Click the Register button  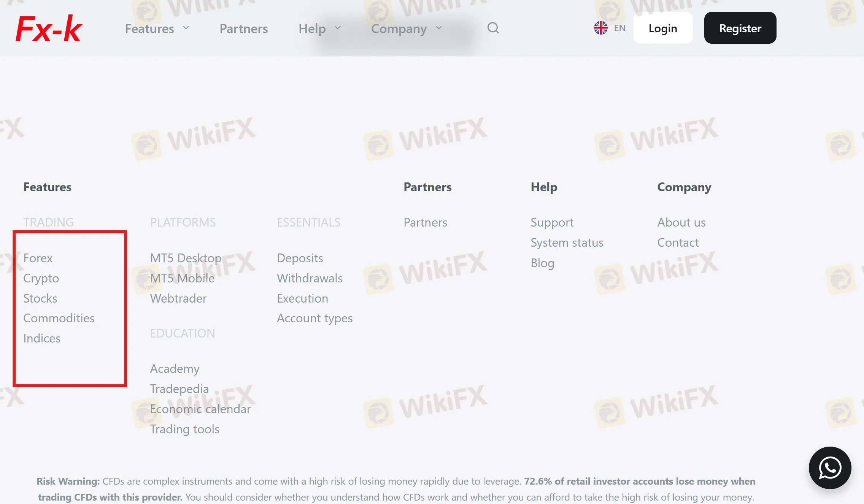coord(740,28)
